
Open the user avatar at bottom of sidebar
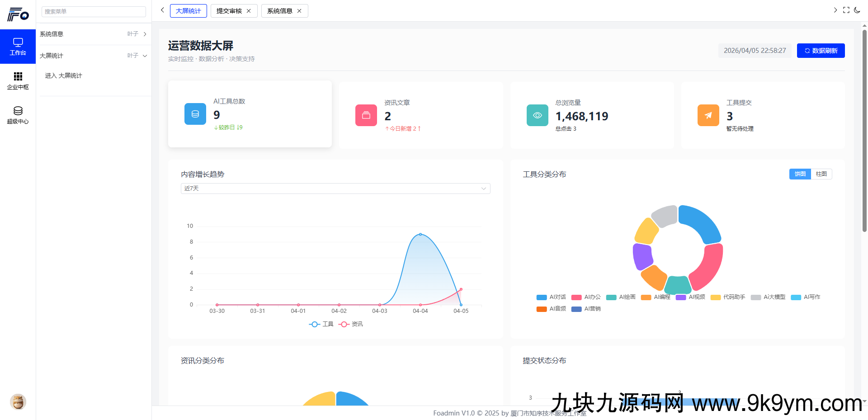(18, 402)
